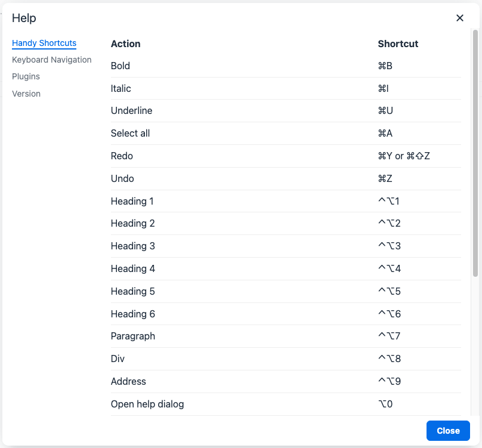Image resolution: width=482 pixels, height=448 pixels.
Task: Click the Undo action label
Action: click(122, 178)
